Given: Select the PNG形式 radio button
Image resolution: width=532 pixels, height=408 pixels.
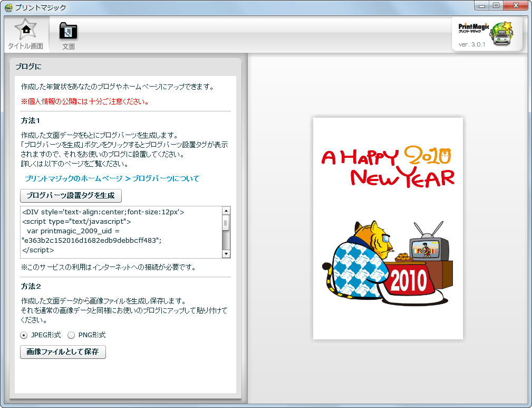Looking at the screenshot, I should pos(71,335).
